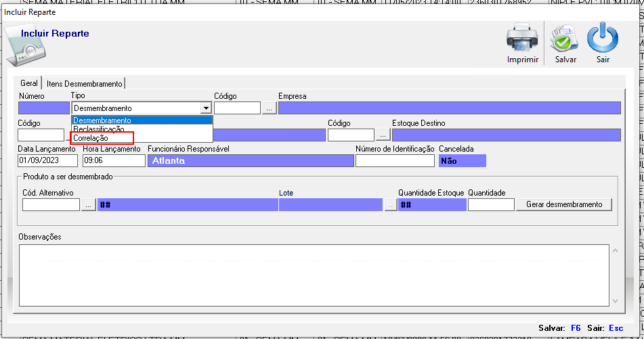Click the Estoque Destino Código field
The image size is (644, 339).
tap(351, 135)
